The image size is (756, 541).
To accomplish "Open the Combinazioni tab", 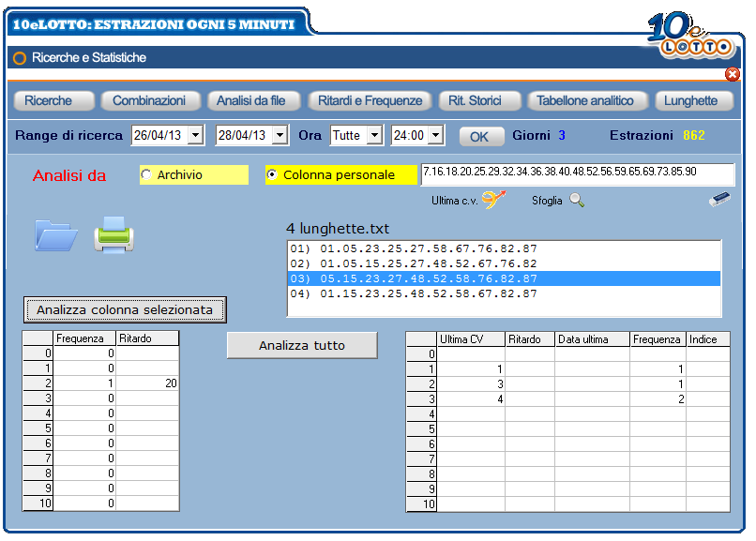I will point(149,100).
